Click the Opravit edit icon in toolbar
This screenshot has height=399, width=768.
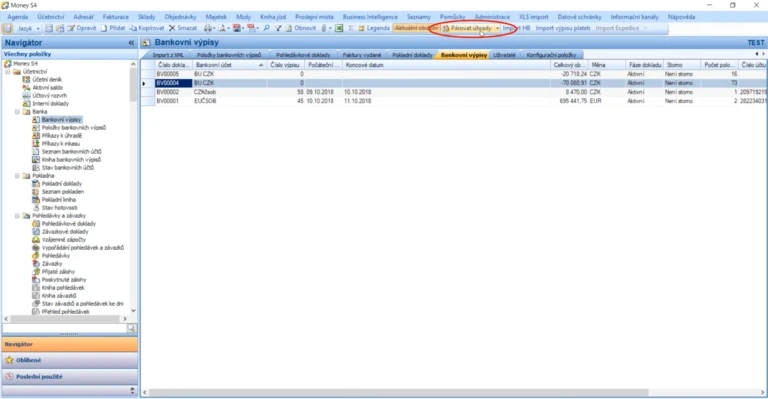pyautogui.click(x=71, y=28)
